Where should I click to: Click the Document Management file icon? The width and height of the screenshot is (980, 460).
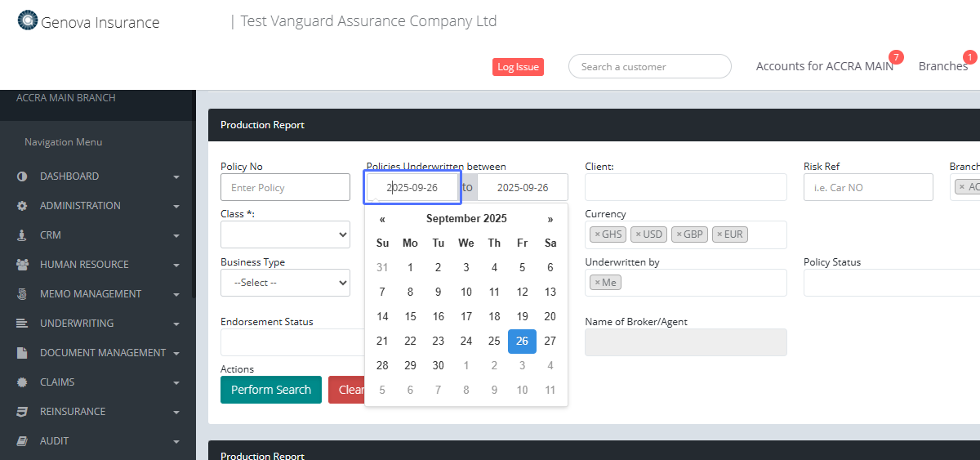22,353
